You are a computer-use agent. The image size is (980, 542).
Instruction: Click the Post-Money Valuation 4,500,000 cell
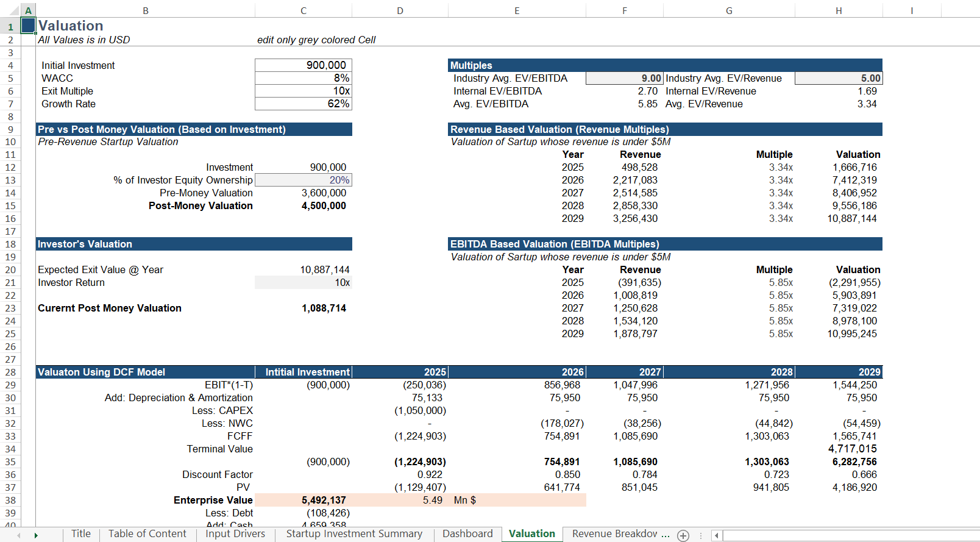(304, 205)
